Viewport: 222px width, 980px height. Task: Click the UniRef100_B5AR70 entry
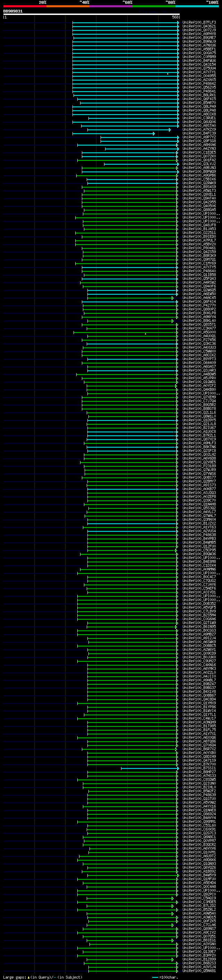199,103
